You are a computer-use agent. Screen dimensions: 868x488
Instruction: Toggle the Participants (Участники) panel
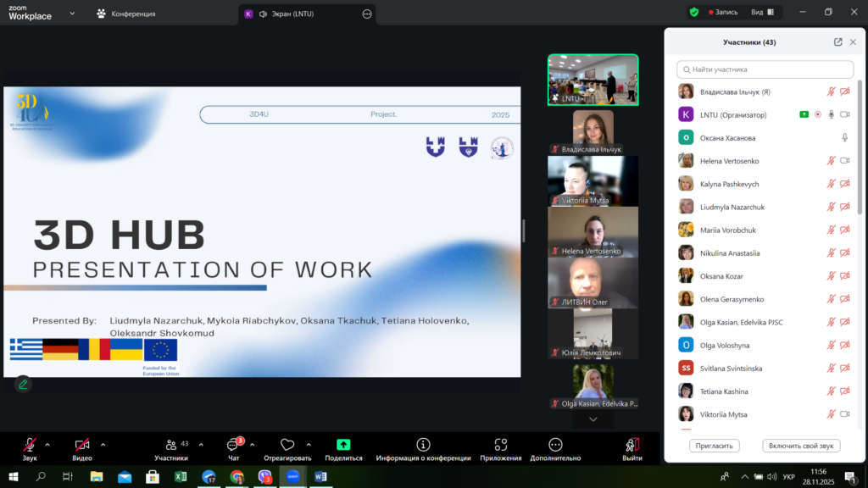pyautogui.click(x=170, y=445)
